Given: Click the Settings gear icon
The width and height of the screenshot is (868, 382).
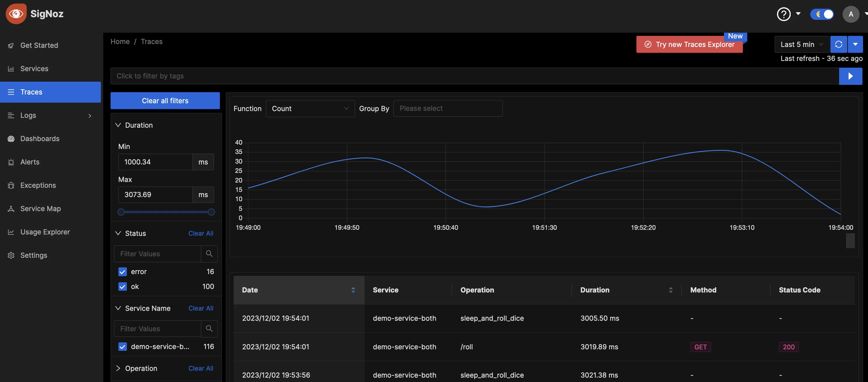Looking at the screenshot, I should point(11,255).
